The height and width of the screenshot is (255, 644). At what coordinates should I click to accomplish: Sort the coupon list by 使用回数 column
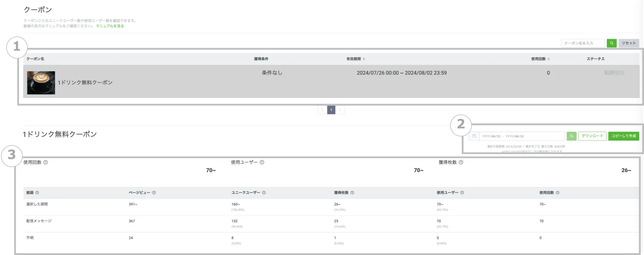click(x=548, y=59)
